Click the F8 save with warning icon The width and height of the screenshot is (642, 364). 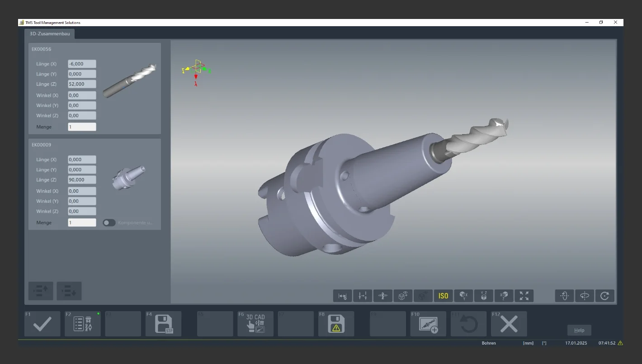tap(336, 324)
